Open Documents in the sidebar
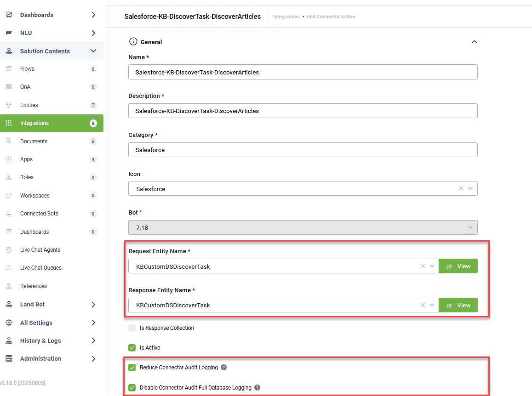 pos(51,141)
